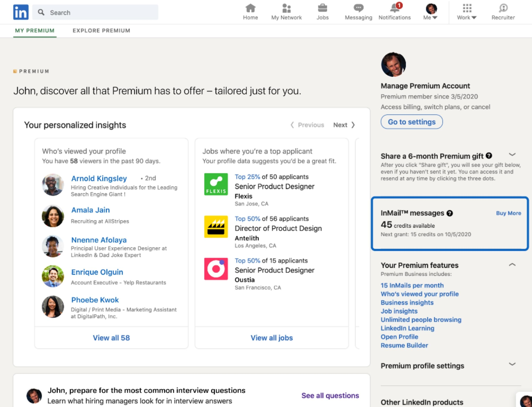Open the Recruiter icon
This screenshot has width=532, height=407.
[503, 8]
